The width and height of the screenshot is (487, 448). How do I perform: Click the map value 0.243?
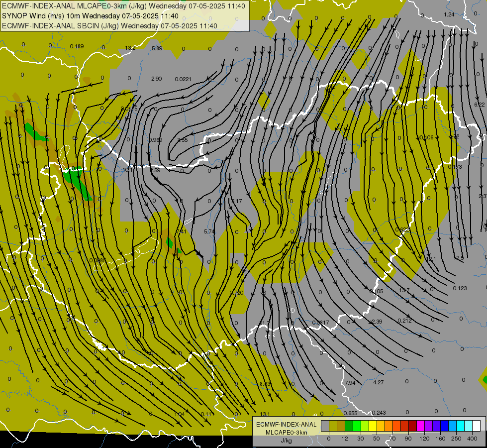point(379,413)
